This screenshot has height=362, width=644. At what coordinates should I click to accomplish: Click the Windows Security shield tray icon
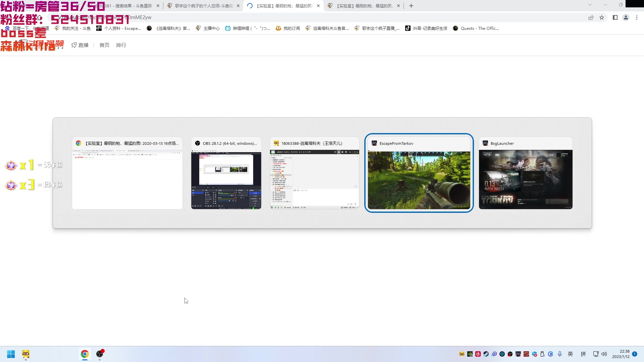(x=534, y=354)
